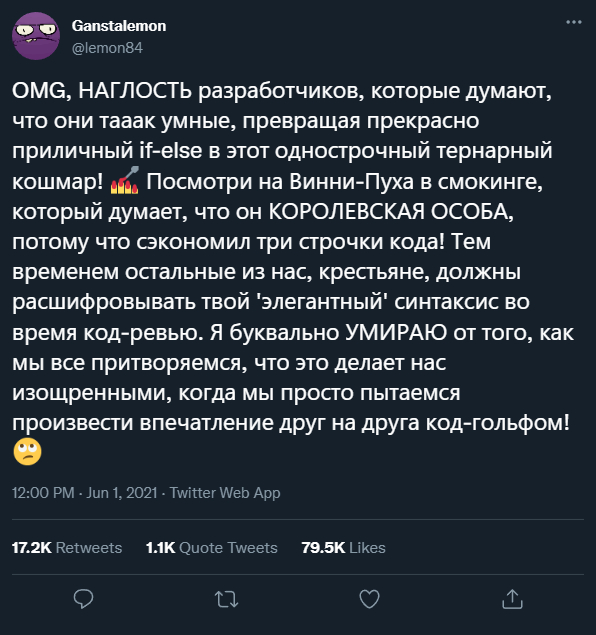
Task: Click the phrase КОРОЛЕВСКАЯ ОСОБА in tweet
Action: tap(391, 211)
